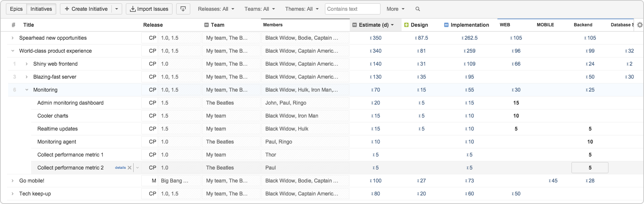Open the Themes: All filter dropdown
Screen dimensions: 644x204
pos(302,9)
